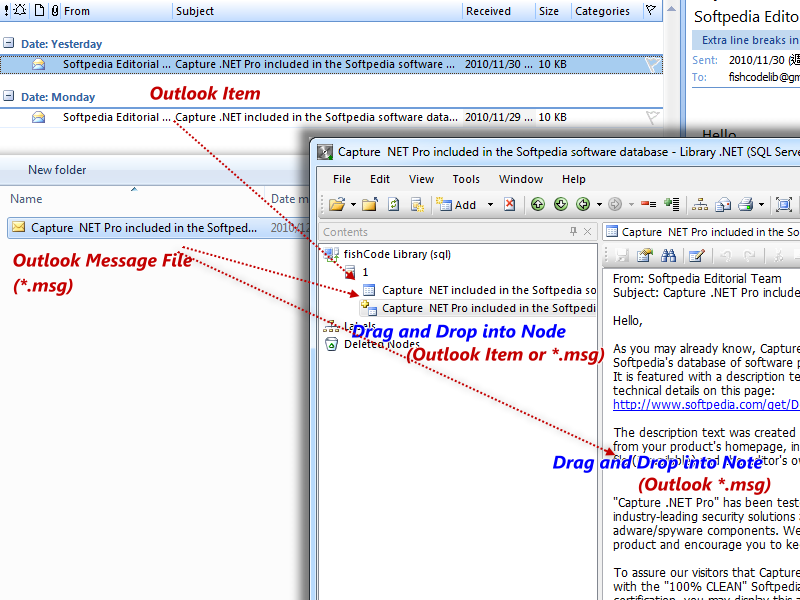Open the printer dropdown arrow
This screenshot has width=800, height=600.
pos(761,205)
